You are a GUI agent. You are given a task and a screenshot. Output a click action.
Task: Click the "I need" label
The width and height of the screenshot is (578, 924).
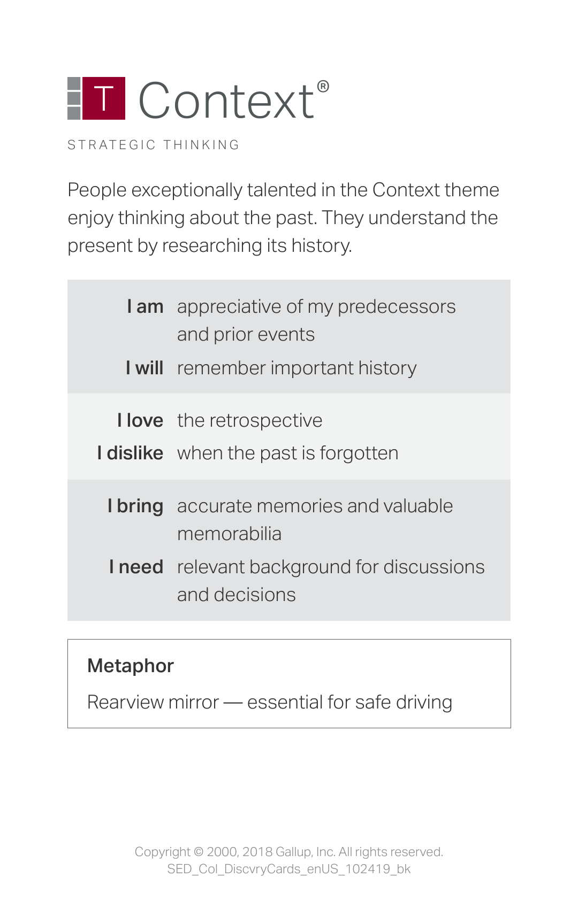coord(136,567)
